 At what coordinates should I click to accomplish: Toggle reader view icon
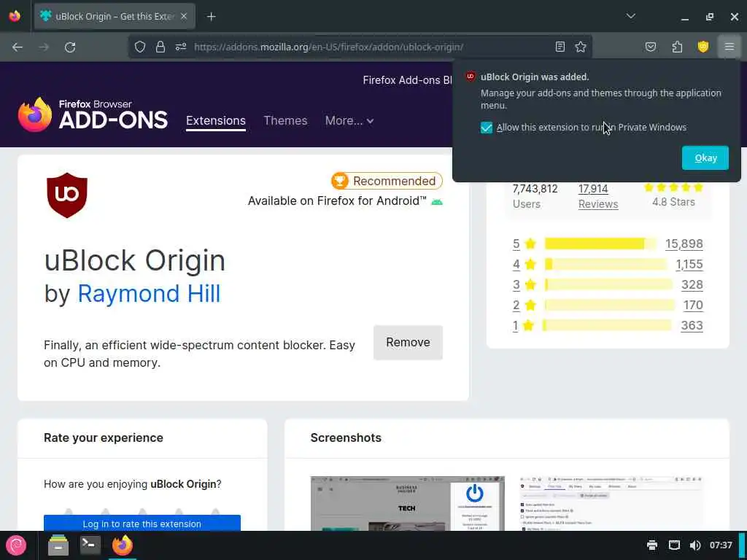tap(560, 47)
